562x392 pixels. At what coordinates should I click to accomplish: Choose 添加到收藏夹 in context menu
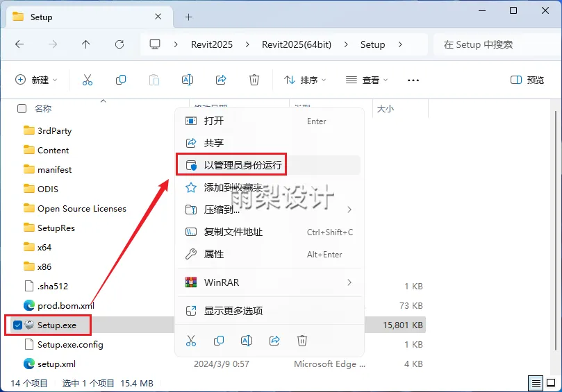point(269,187)
